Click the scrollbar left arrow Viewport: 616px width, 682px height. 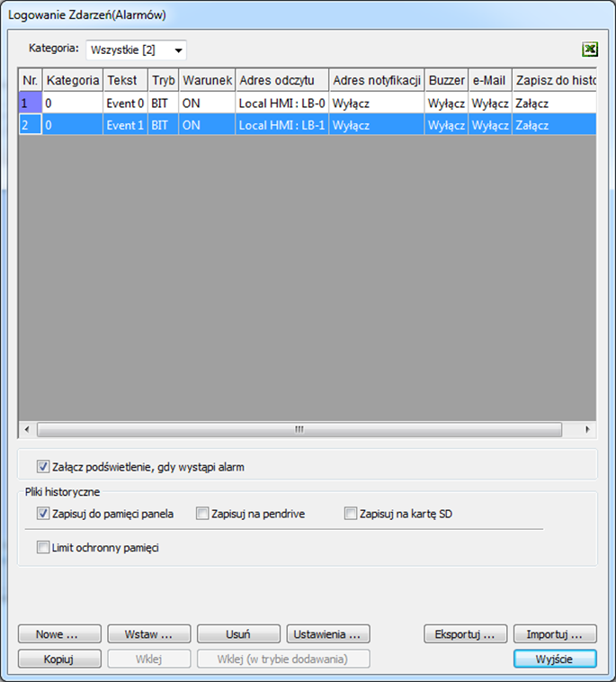[27, 429]
